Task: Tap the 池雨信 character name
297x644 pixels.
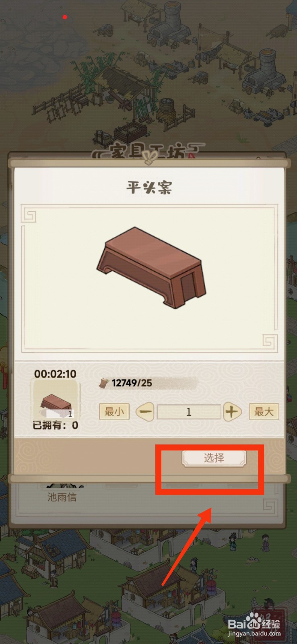Action: pos(62,497)
